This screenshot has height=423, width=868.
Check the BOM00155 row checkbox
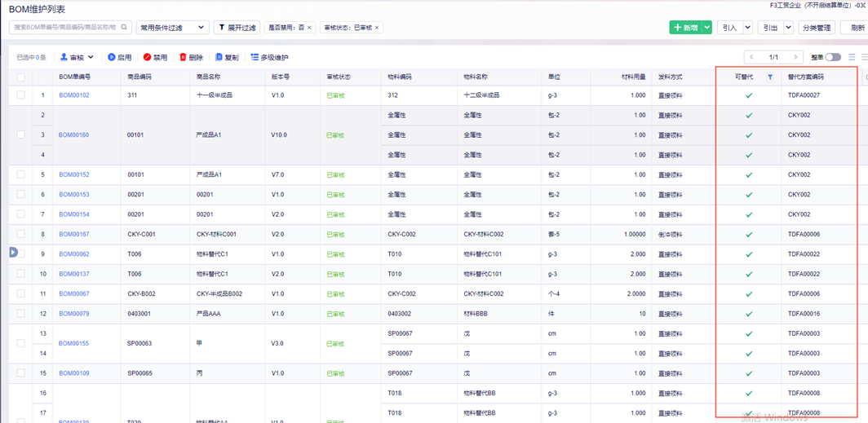21,343
